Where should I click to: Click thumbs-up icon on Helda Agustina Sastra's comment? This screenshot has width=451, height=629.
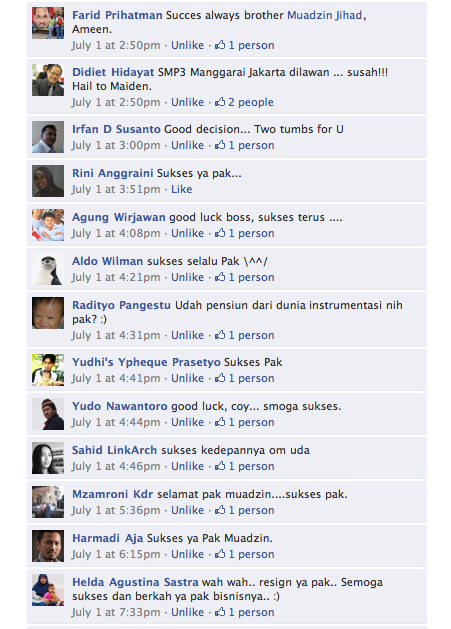(220, 612)
